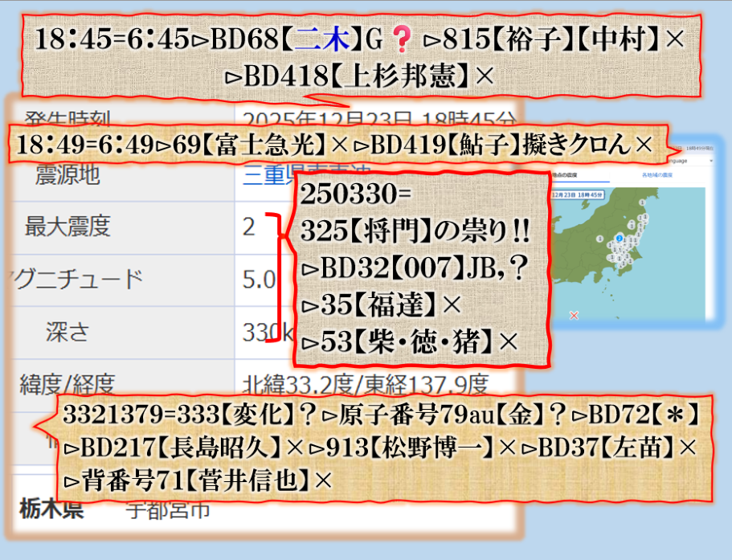Click the red bracket beside the table values
The height and width of the screenshot is (560, 732).
(x=276, y=278)
